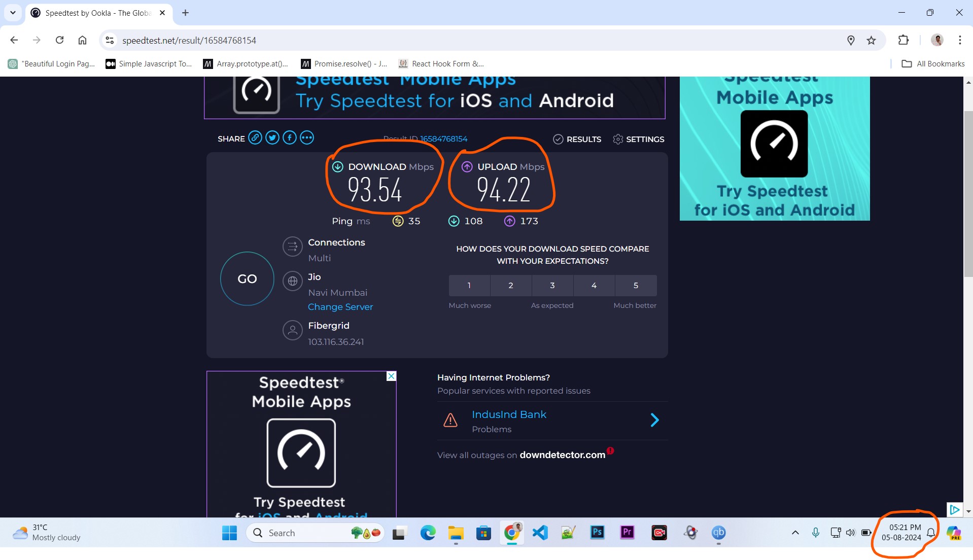Open Microsoft Edge from taskbar

click(x=428, y=533)
